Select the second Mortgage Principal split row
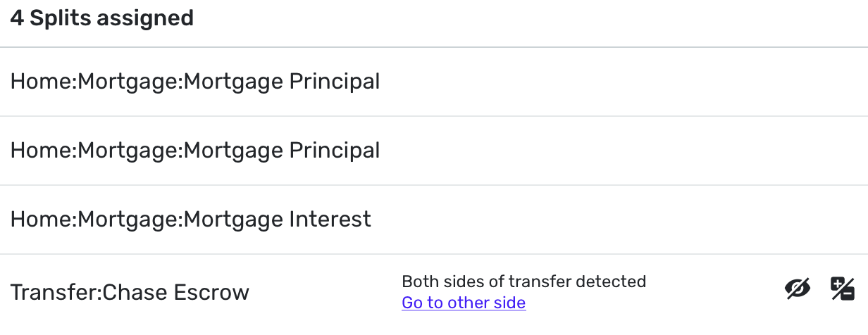The height and width of the screenshot is (335, 868). (195, 151)
